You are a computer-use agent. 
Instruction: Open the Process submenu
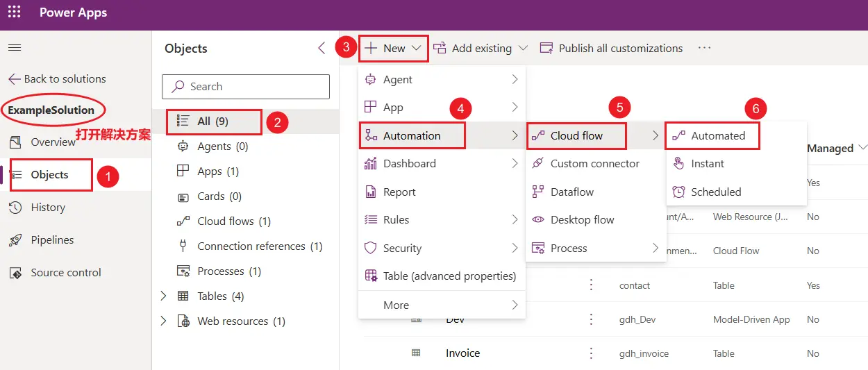pyautogui.click(x=596, y=249)
